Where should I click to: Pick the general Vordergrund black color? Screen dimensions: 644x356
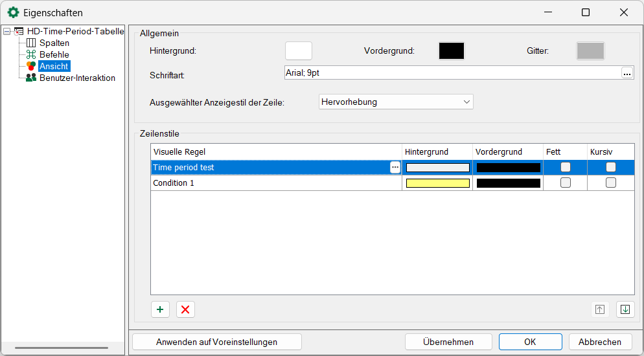pos(452,51)
